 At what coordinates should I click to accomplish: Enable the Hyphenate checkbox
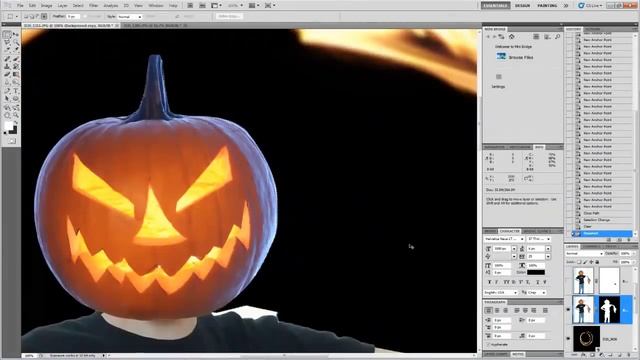(x=488, y=344)
